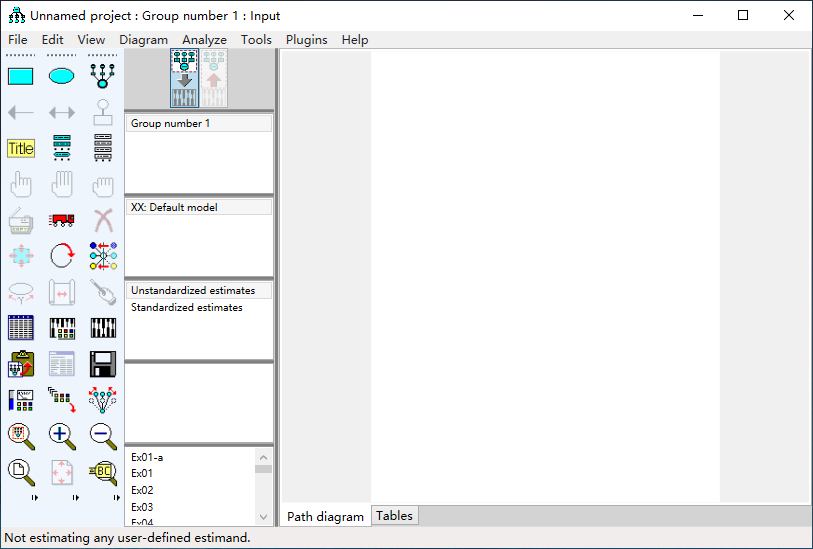The image size is (813, 549).
Task: Open the Diagram menu
Action: tap(144, 40)
